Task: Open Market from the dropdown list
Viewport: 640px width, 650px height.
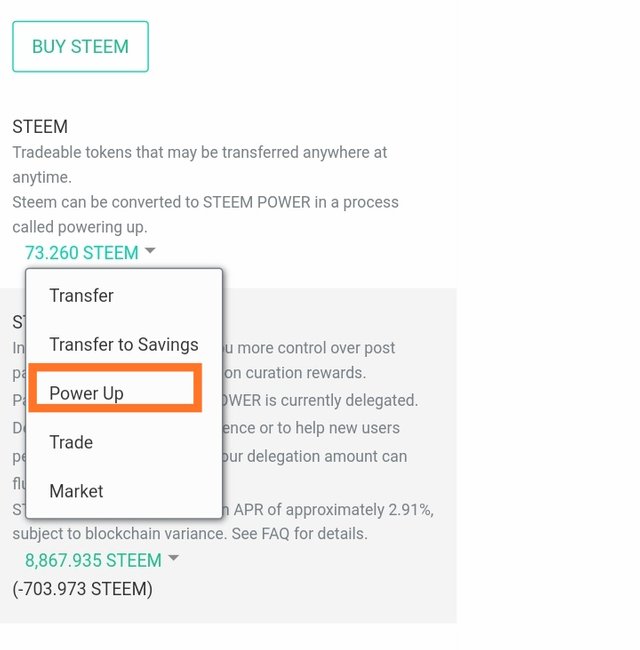Action: pos(76,491)
